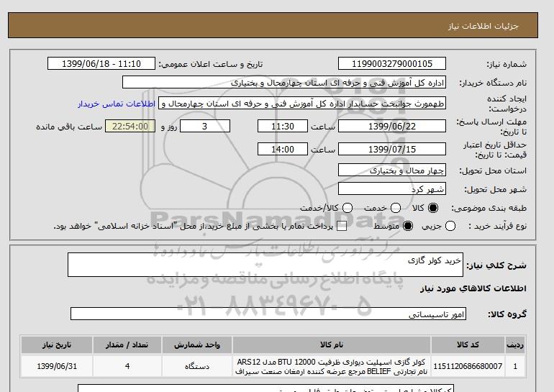
Task: Click the announcement date field 1399/06/18 - 11:10
Action: 101,63
